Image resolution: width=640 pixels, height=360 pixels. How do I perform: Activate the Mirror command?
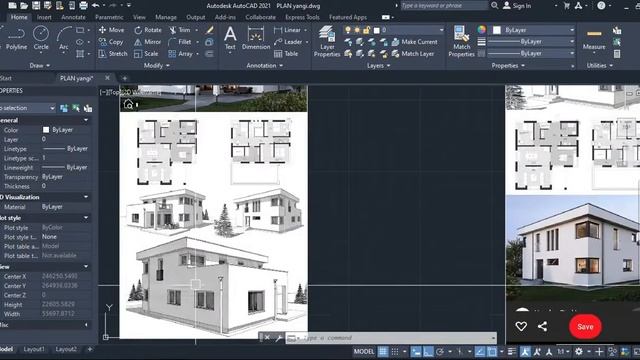coord(147,42)
